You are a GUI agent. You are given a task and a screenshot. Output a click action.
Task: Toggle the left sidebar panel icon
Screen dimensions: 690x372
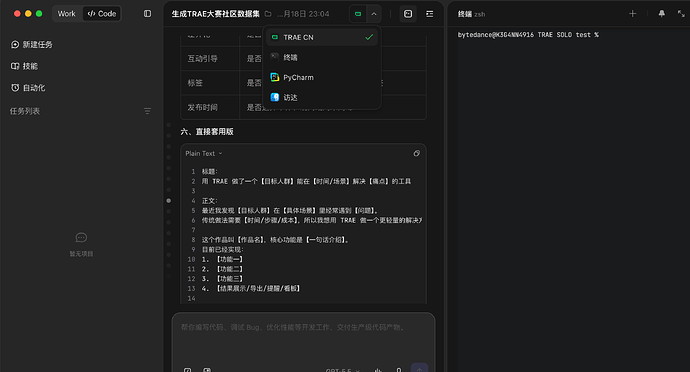click(x=147, y=14)
